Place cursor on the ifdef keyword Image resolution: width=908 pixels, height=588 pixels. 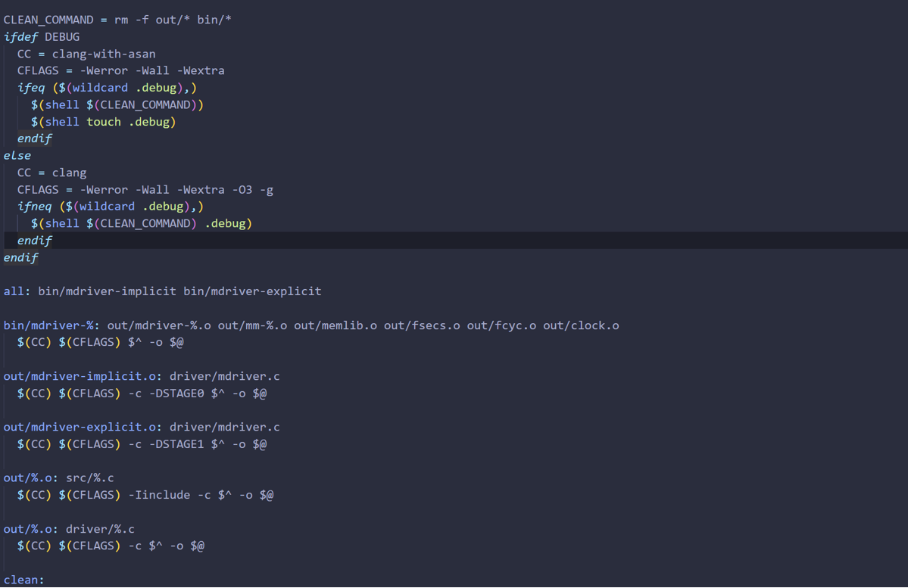coord(20,36)
